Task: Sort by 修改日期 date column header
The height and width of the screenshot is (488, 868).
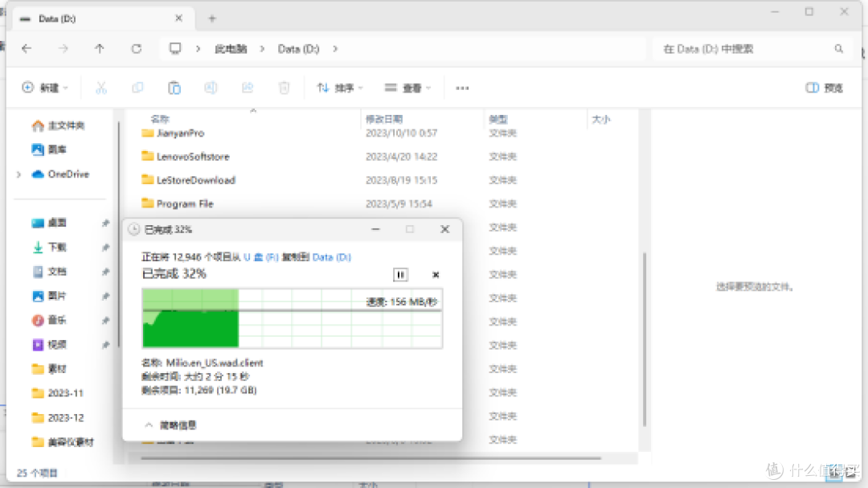Action: [384, 119]
